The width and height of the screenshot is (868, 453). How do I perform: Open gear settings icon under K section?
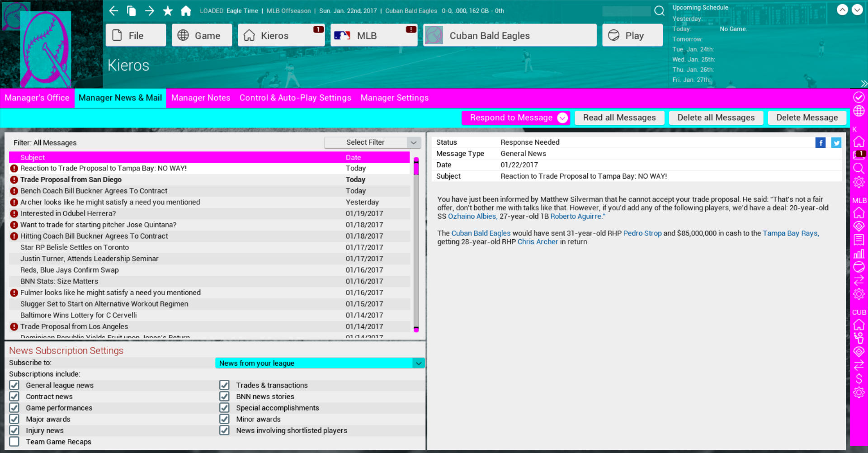point(859,182)
